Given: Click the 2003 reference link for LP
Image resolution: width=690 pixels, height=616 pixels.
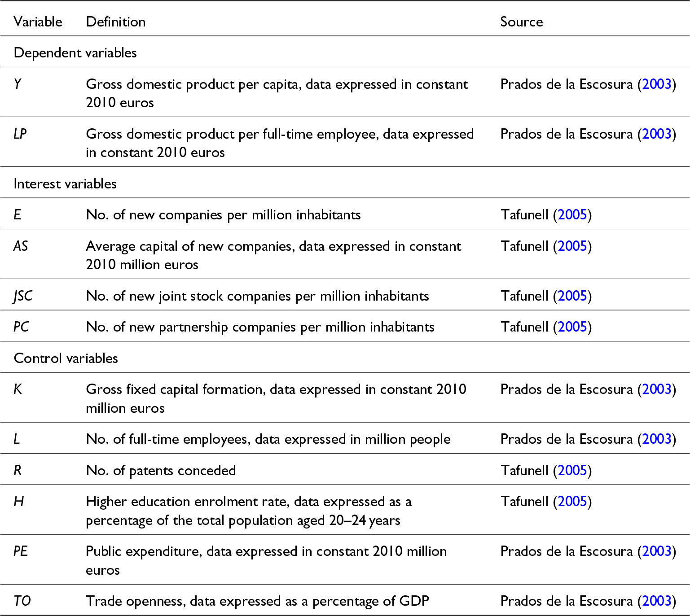Looking at the screenshot, I should point(656,134).
